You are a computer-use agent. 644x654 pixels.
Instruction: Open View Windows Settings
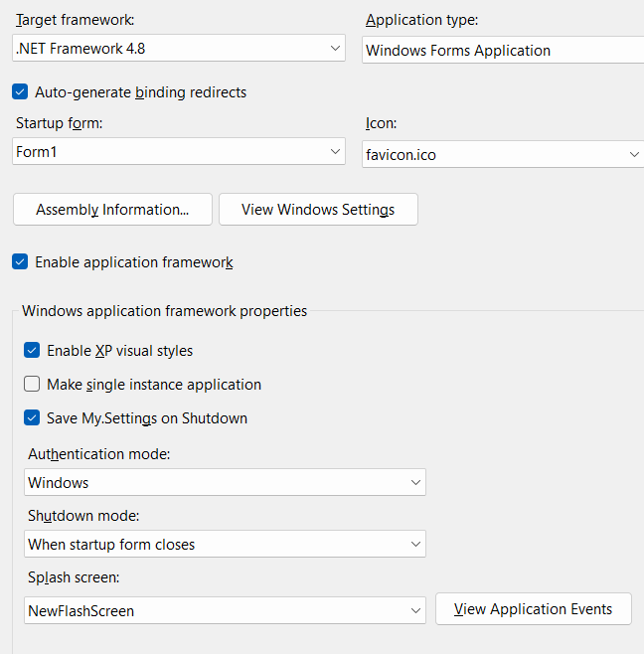click(x=318, y=210)
